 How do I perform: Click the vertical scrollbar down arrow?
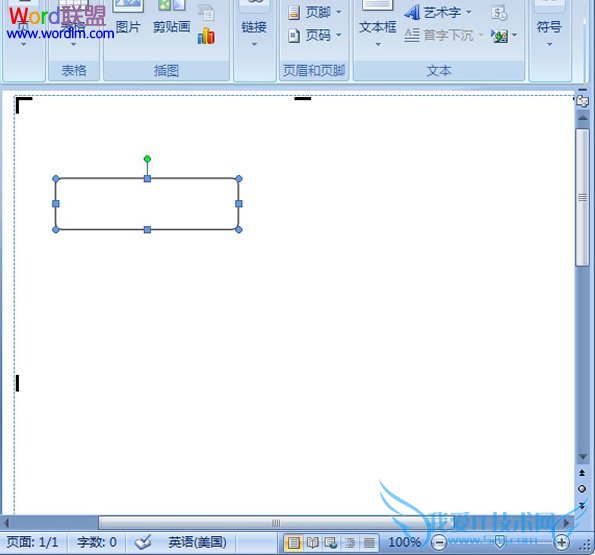coord(582,457)
